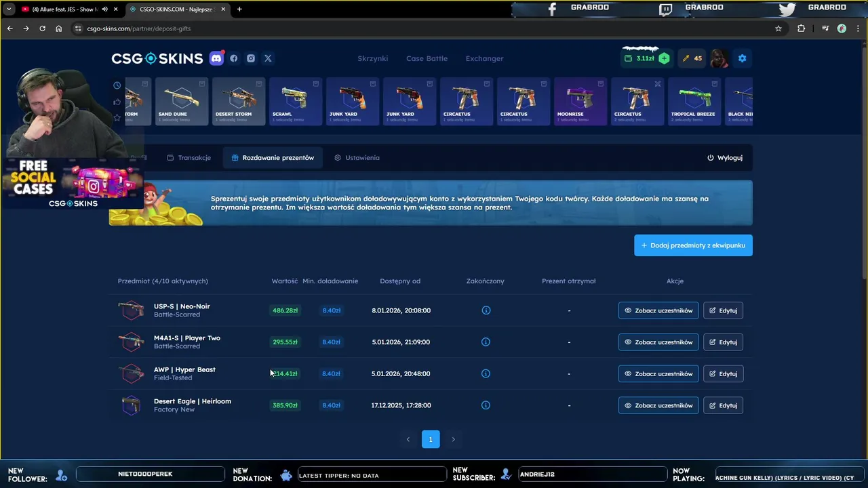Viewport: 868px width, 488px height.
Task: Click the 295.55zł value
Action: click(285, 342)
